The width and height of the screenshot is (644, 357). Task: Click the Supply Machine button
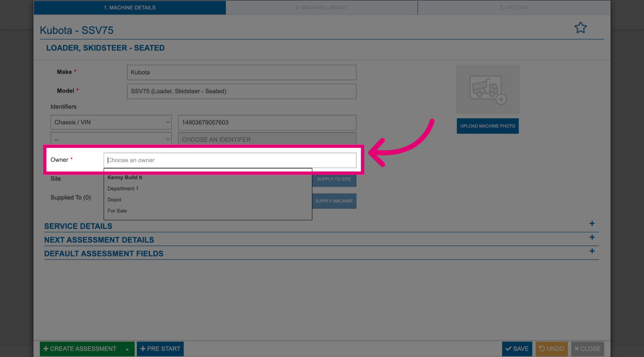[x=334, y=201]
